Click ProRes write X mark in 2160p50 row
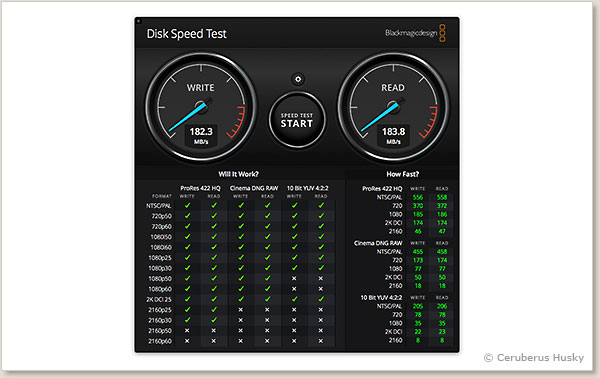 coord(187,330)
